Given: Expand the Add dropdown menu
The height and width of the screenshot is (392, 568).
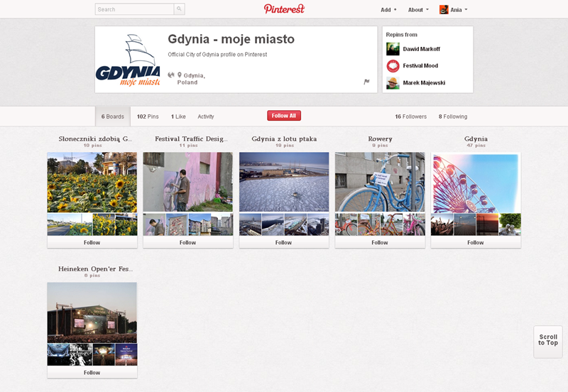Looking at the screenshot, I should tap(388, 10).
